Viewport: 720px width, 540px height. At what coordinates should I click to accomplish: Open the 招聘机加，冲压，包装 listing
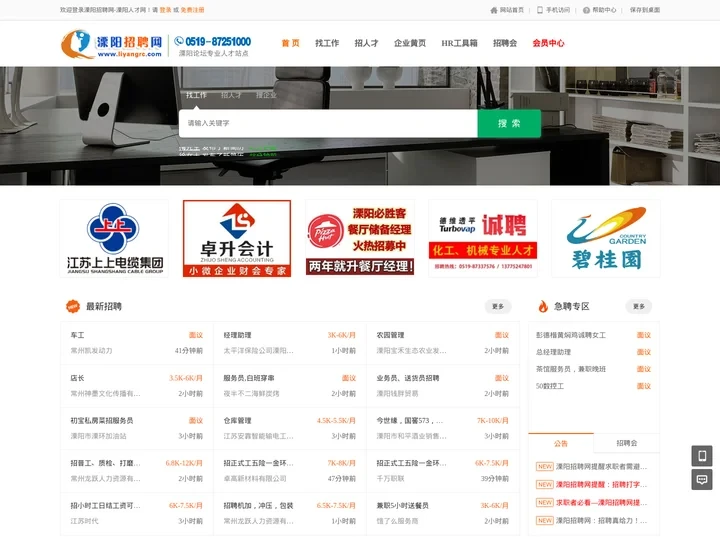[x=258, y=506]
